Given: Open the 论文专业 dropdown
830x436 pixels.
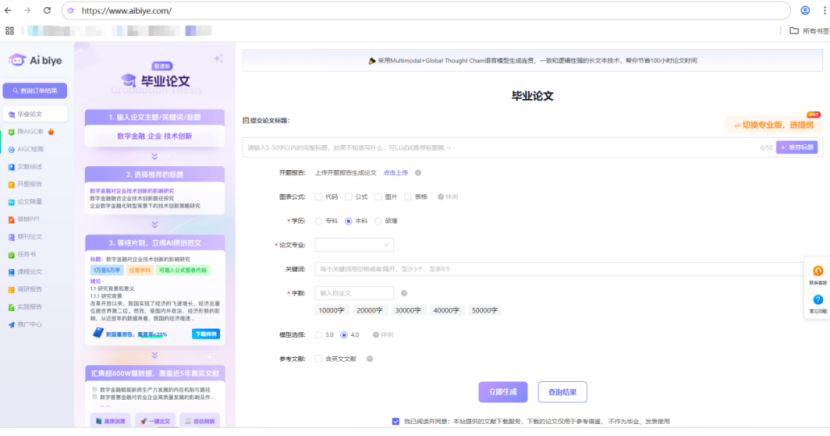Looking at the screenshot, I should click(x=354, y=245).
